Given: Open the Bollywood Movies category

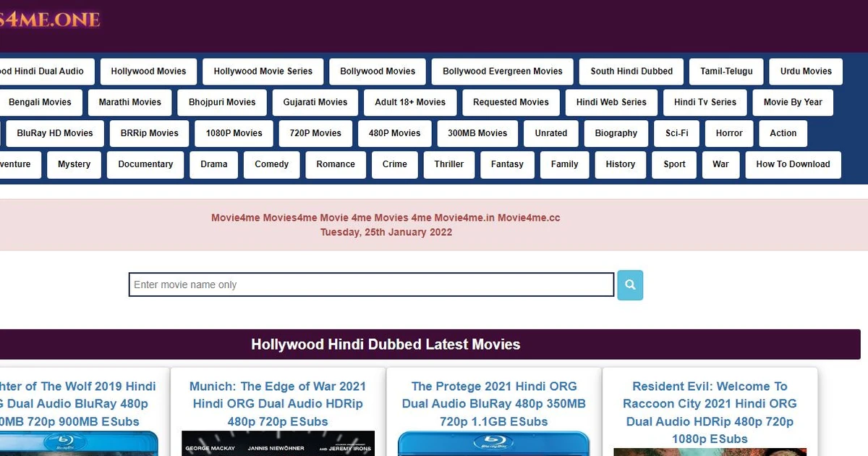Looking at the screenshot, I should 378,71.
